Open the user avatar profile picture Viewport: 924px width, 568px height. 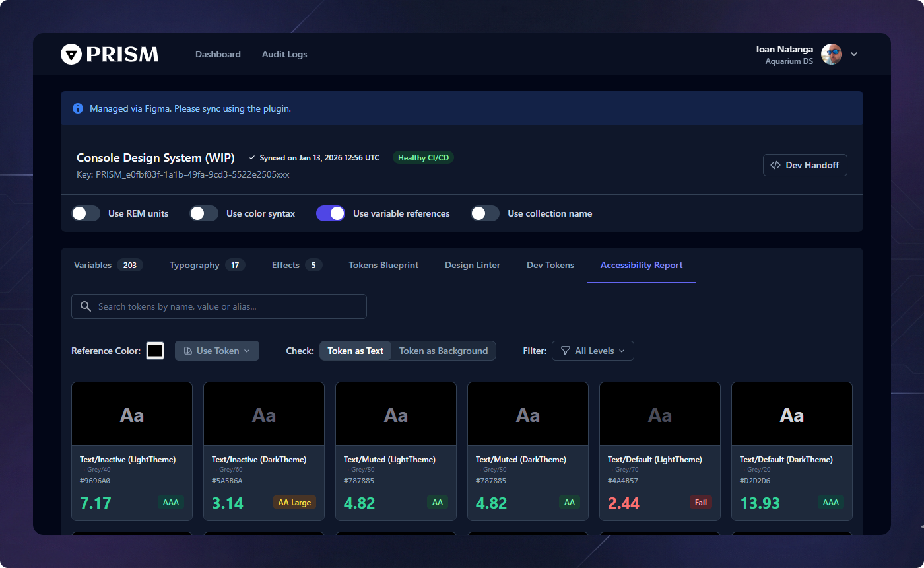[831, 54]
